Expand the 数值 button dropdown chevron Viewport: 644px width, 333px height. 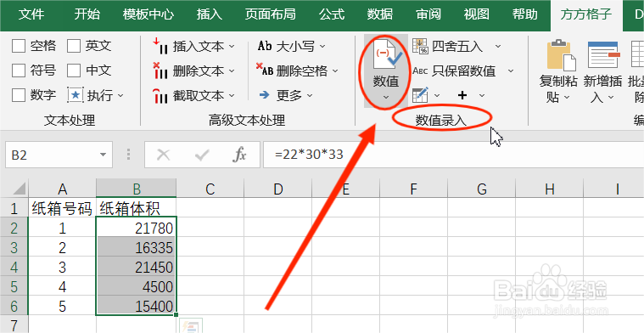pyautogui.click(x=386, y=98)
